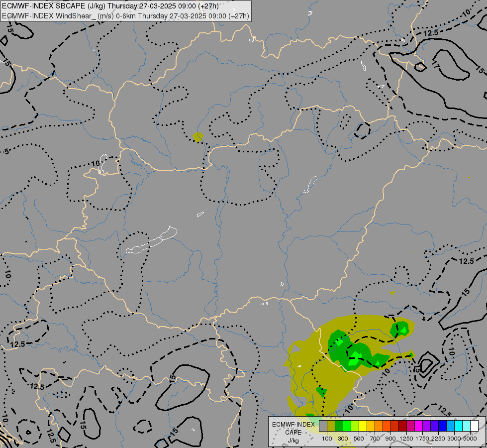Click the 3000 legend value
The height and width of the screenshot is (448, 487).
[454, 439]
